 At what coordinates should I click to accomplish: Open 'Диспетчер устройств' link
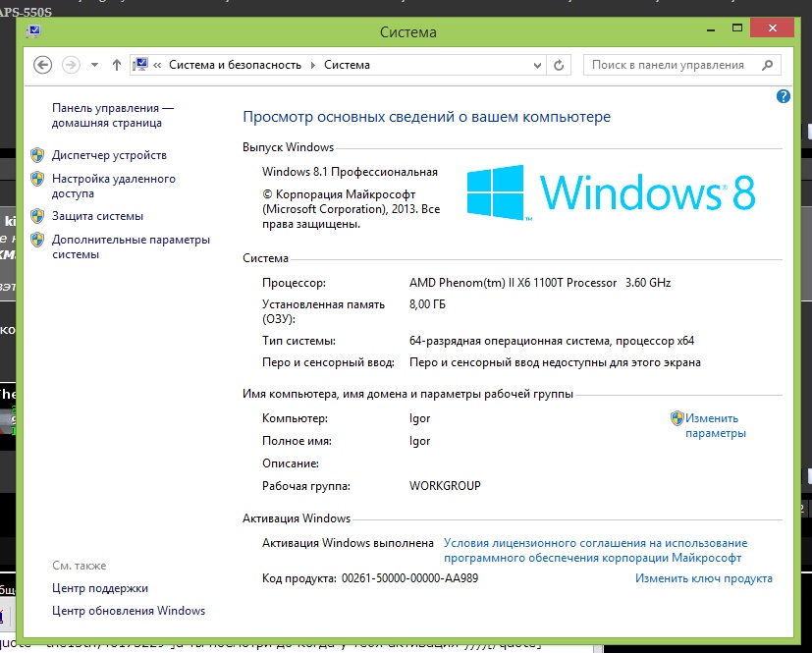(109, 155)
